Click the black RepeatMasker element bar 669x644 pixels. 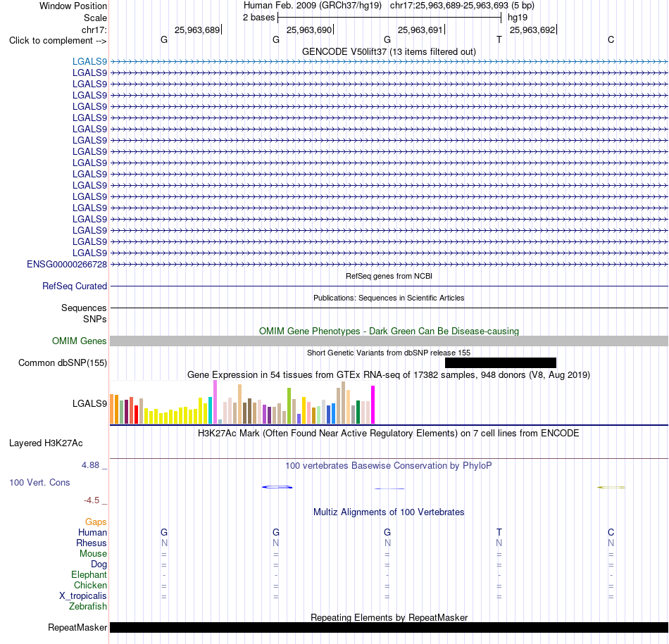pos(389,627)
